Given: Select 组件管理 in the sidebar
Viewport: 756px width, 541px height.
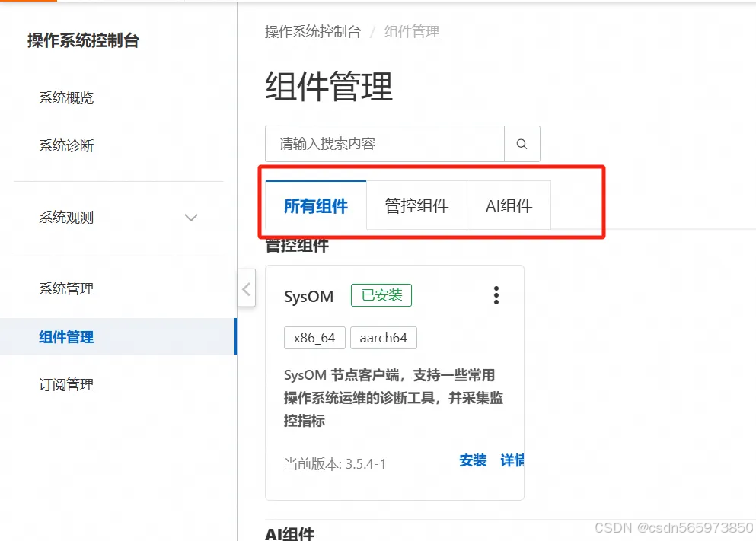Looking at the screenshot, I should tap(118, 336).
